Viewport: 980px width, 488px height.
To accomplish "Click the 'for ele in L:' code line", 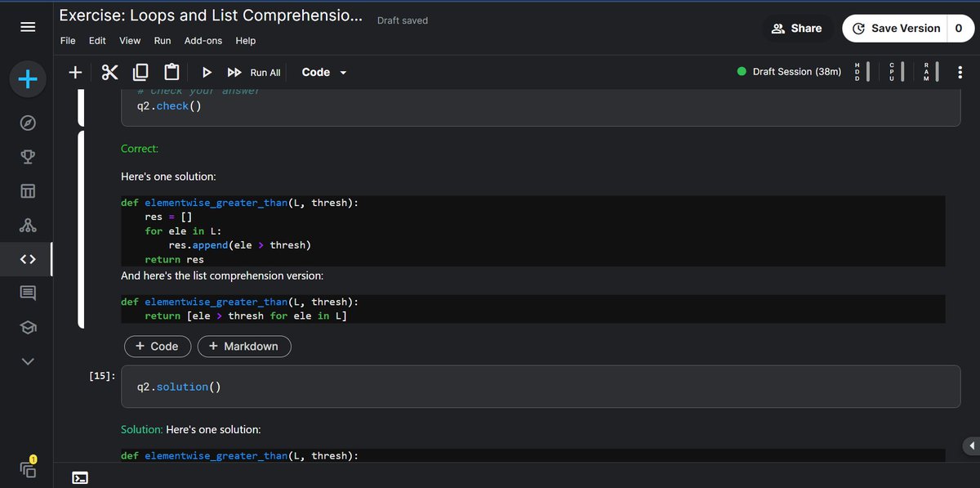I will point(184,231).
